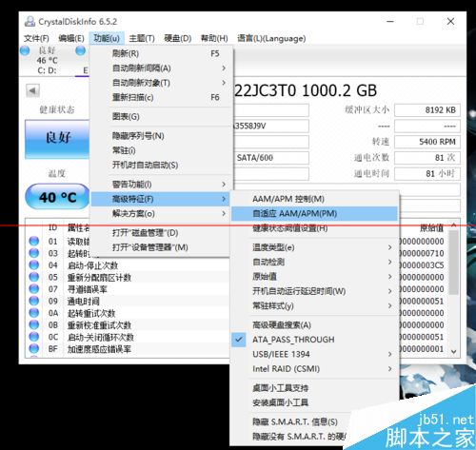Click the 缓冲区大小 8192 KB field
The height and width of the screenshot is (450, 476).
[427, 110]
